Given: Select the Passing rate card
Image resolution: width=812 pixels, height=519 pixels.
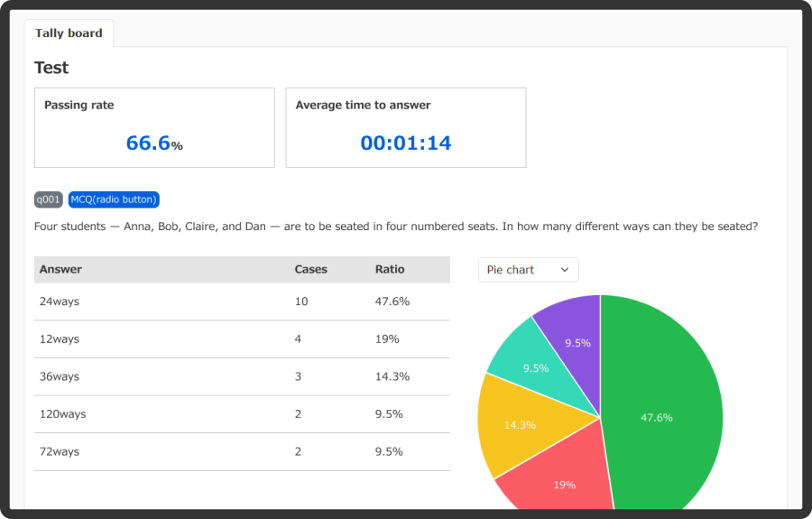Looking at the screenshot, I should coord(154,127).
